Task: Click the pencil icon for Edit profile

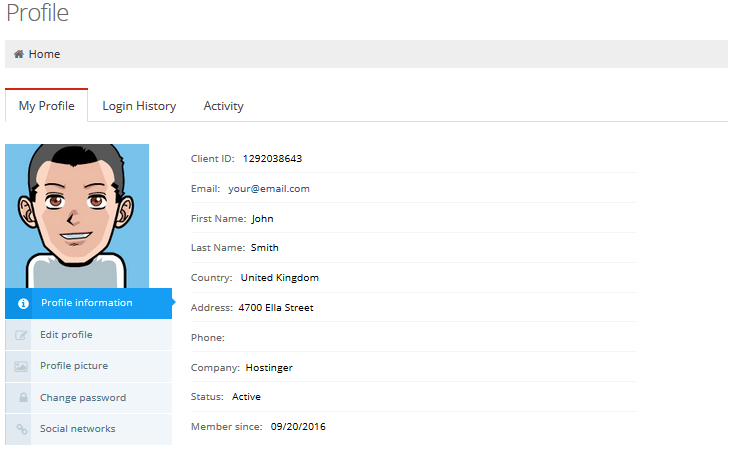Action: [21, 335]
